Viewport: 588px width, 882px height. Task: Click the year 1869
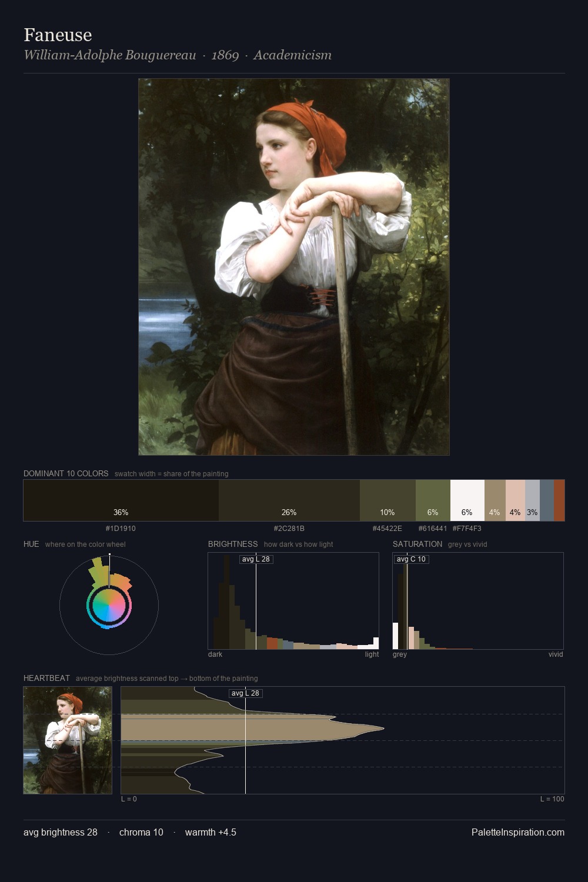(x=225, y=55)
